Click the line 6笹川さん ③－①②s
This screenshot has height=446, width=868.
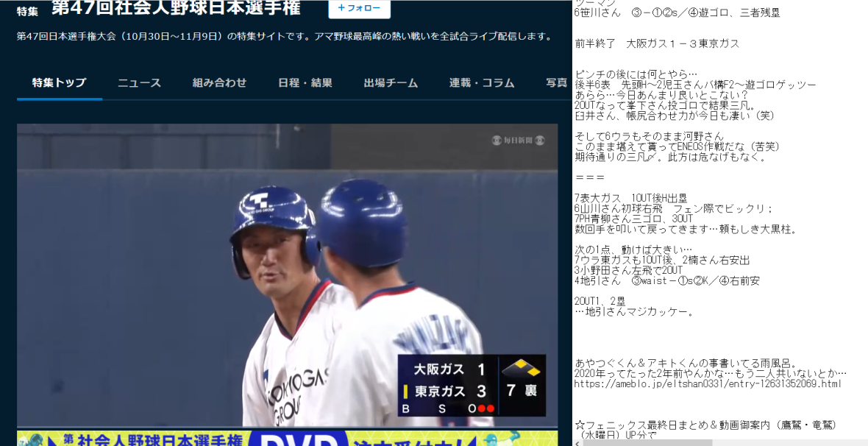coord(677,13)
